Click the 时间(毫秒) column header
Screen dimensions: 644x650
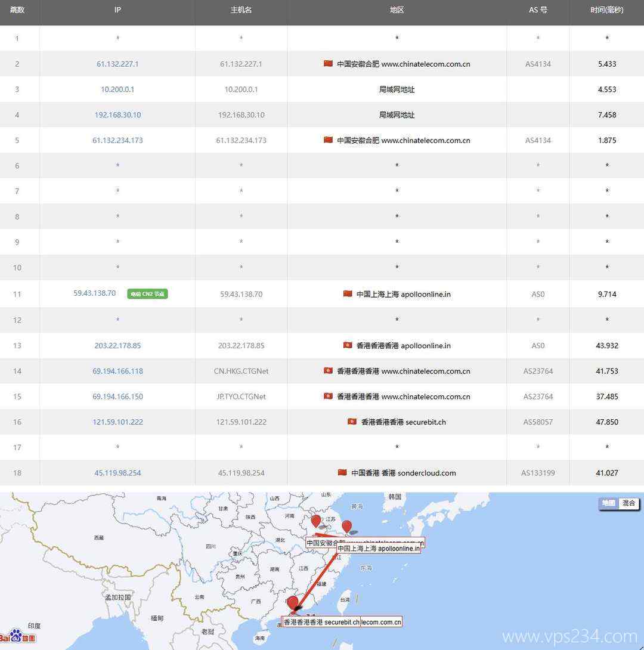pos(606,10)
